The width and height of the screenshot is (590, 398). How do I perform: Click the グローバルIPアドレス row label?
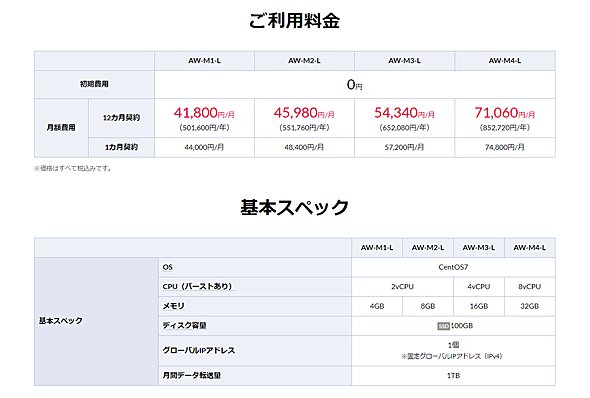pos(199,350)
